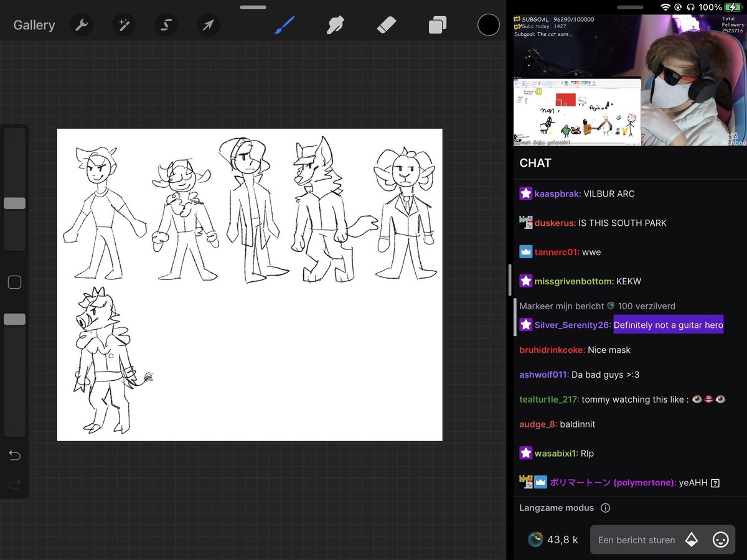The width and height of the screenshot is (747, 560).
Task: Click the brush size slider handle
Action: tap(14, 203)
